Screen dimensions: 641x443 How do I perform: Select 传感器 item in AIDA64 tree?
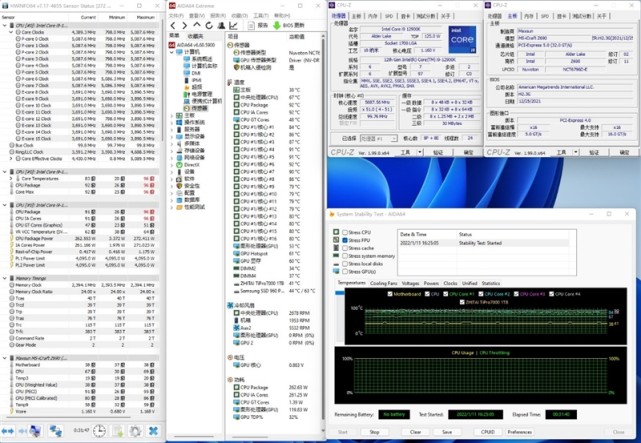pyautogui.click(x=199, y=109)
